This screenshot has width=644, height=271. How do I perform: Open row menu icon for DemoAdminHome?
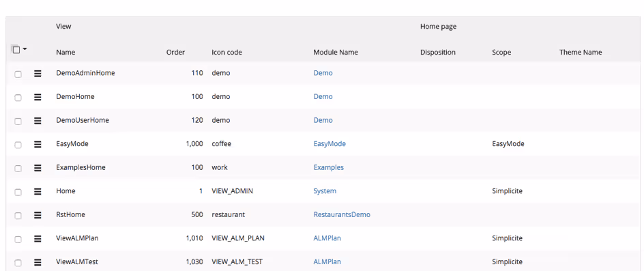pos(38,73)
